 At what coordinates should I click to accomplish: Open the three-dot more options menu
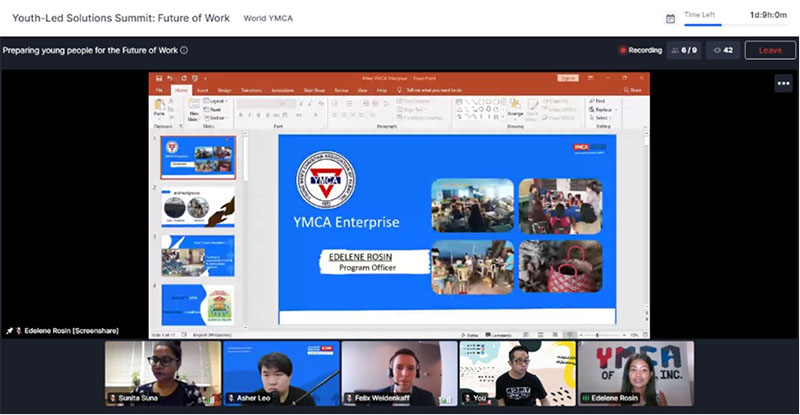click(x=784, y=83)
